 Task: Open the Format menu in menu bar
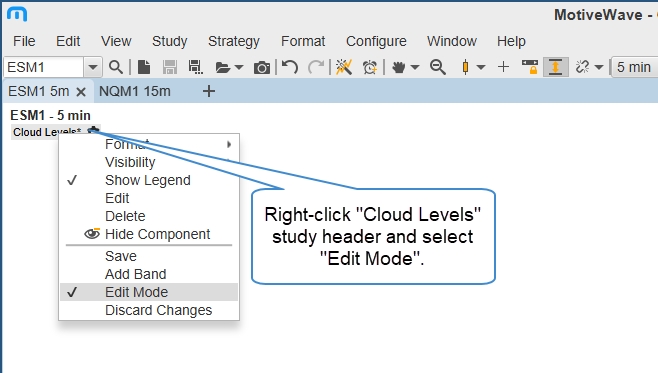pyautogui.click(x=303, y=41)
